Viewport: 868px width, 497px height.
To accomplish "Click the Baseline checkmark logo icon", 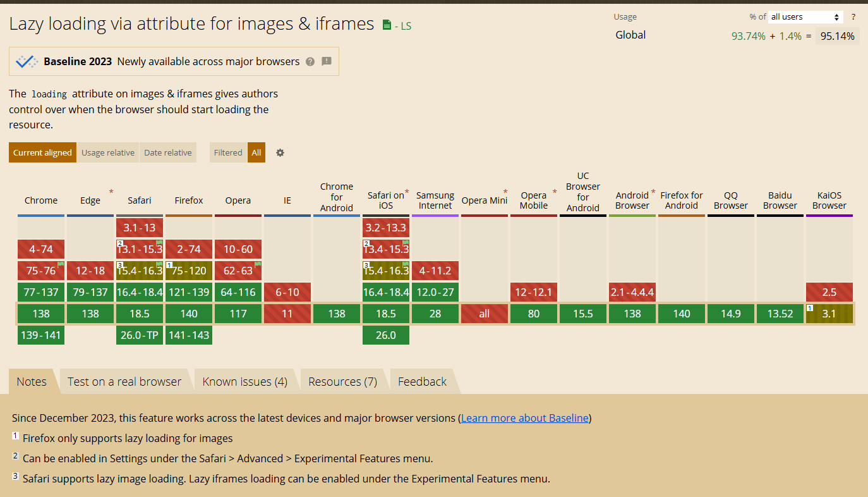I will coord(27,61).
